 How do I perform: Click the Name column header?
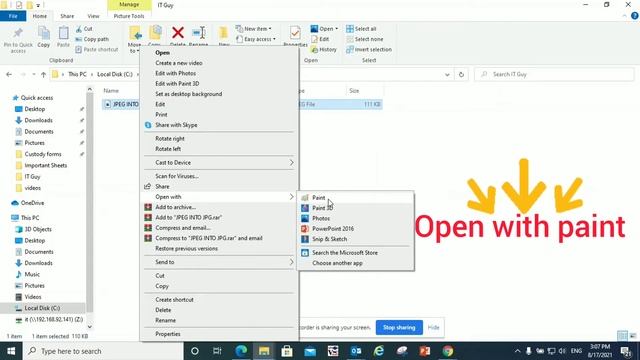point(111,91)
